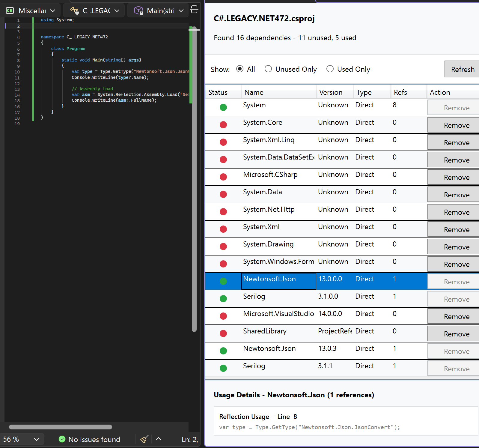
Task: Open the 56 % zoom level dropdown
Action: tap(21, 439)
